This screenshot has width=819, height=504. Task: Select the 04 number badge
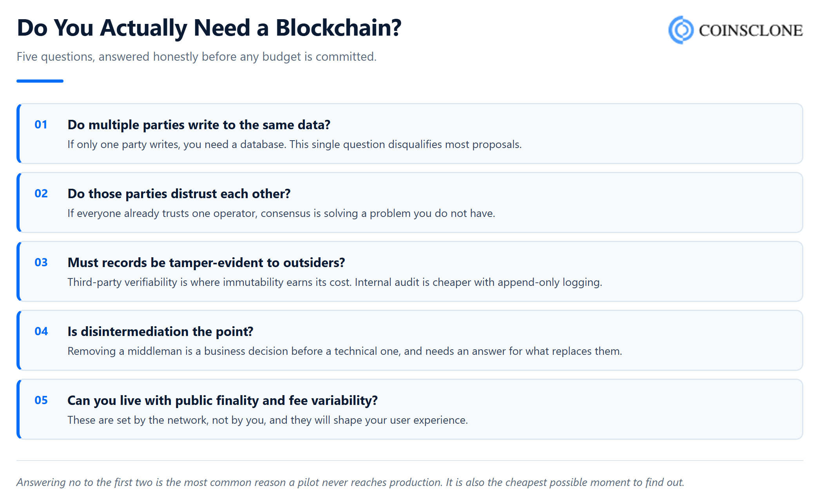(41, 331)
